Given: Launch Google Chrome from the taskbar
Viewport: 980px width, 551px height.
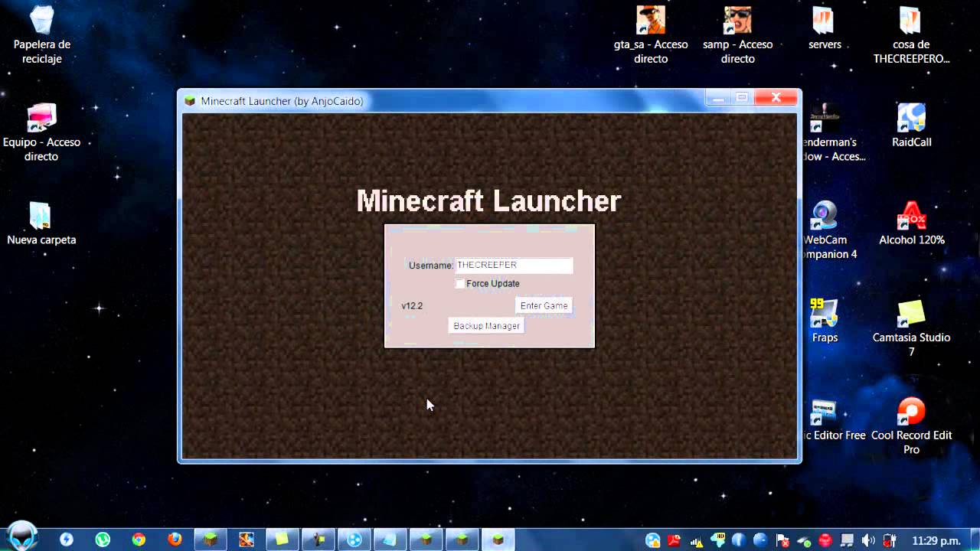Looking at the screenshot, I should click(x=139, y=540).
